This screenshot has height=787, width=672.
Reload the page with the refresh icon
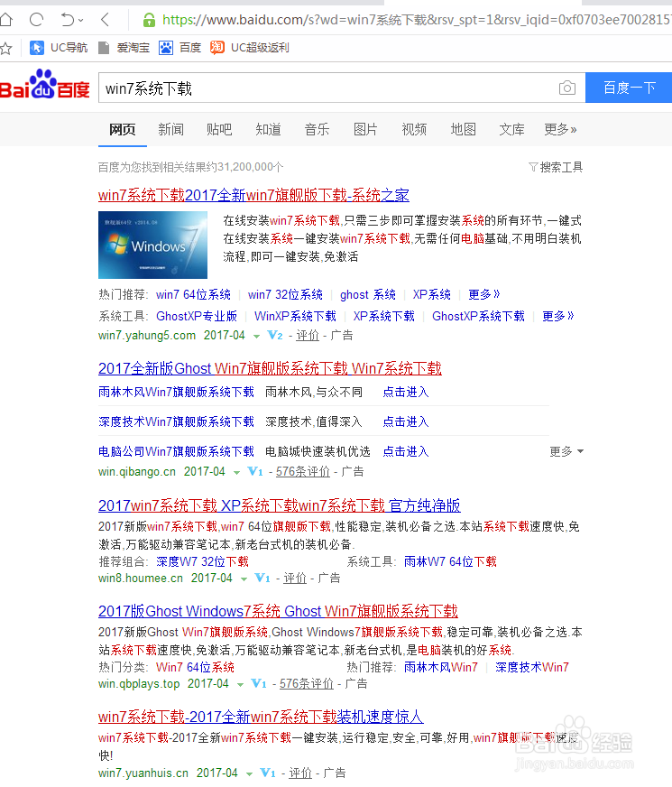click(37, 20)
